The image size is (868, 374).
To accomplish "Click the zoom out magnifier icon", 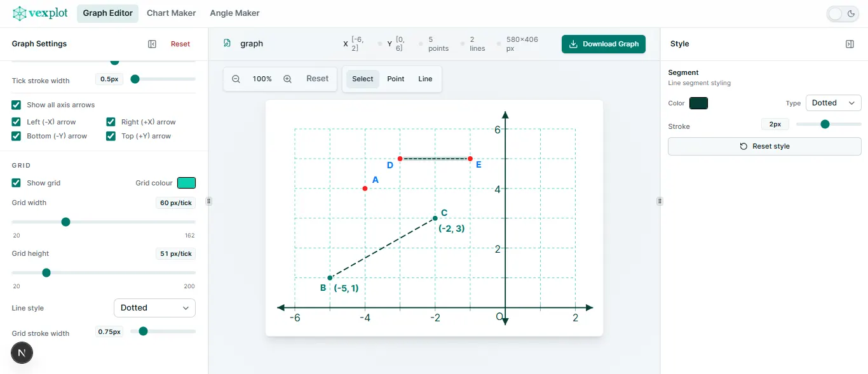I will tap(236, 79).
